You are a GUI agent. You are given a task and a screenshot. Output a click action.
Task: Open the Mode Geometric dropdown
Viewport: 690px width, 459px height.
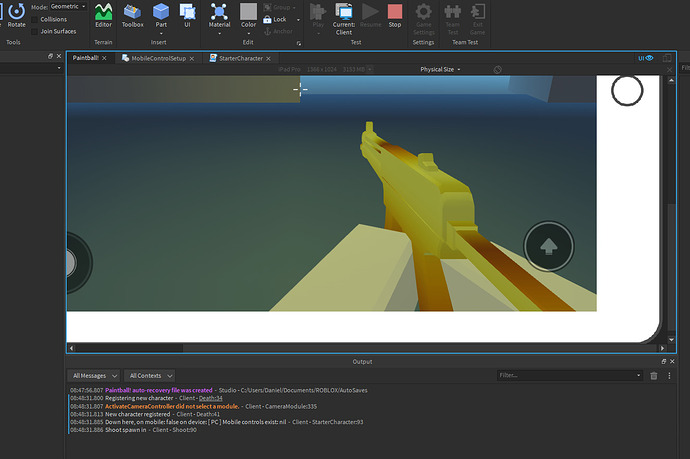tap(69, 7)
